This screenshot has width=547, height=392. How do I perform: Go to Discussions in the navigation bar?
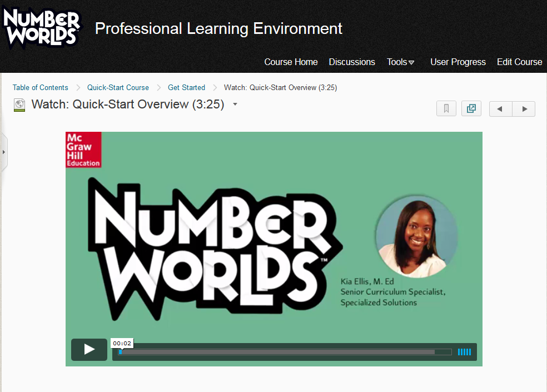pos(352,62)
